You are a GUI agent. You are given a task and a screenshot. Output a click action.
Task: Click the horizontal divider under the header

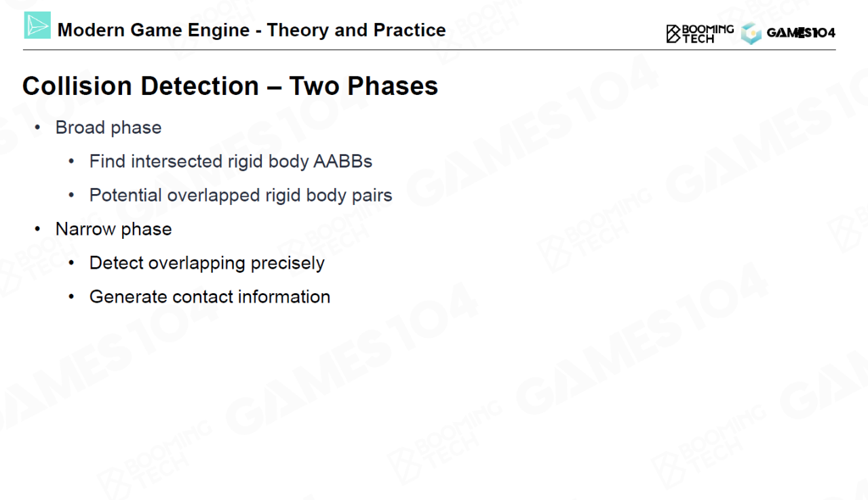tap(434, 50)
